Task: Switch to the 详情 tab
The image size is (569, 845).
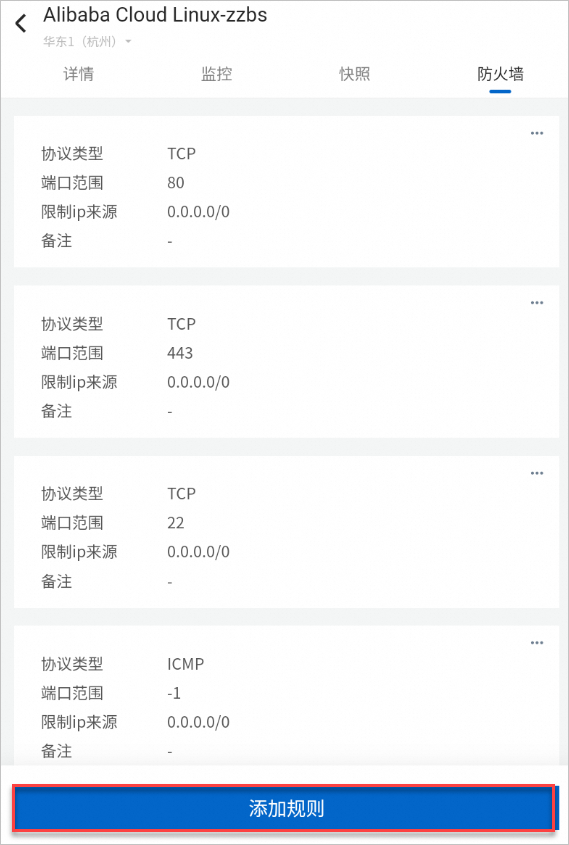Action: tap(79, 74)
